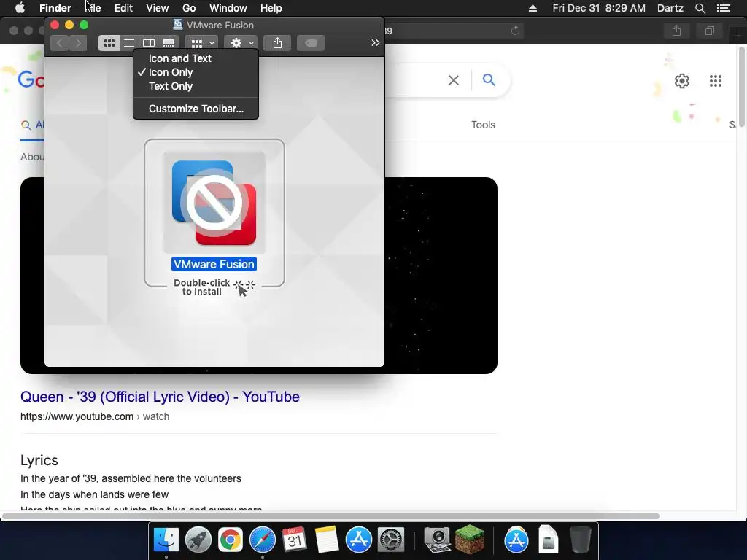
Task: Open Notes from the Dock
Action: point(327,540)
